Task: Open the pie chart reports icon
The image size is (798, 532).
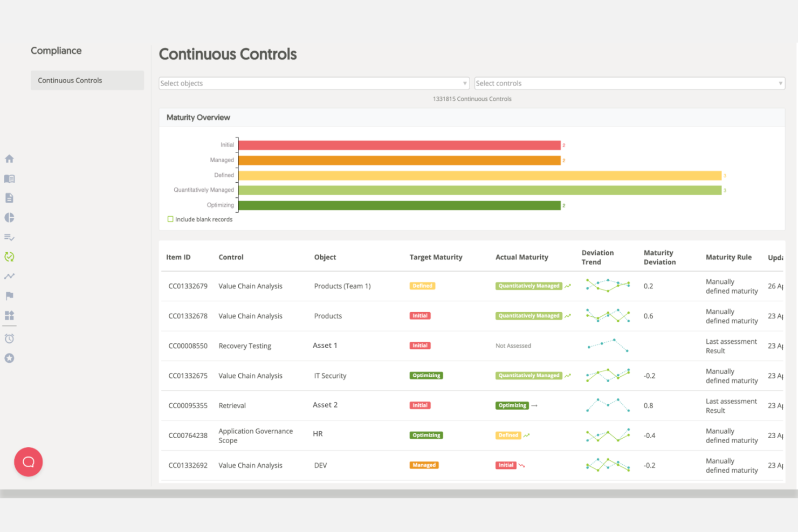Action: pyautogui.click(x=9, y=217)
